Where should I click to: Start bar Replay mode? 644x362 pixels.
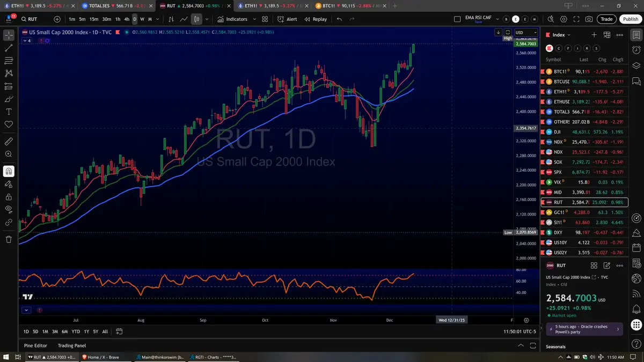click(316, 19)
